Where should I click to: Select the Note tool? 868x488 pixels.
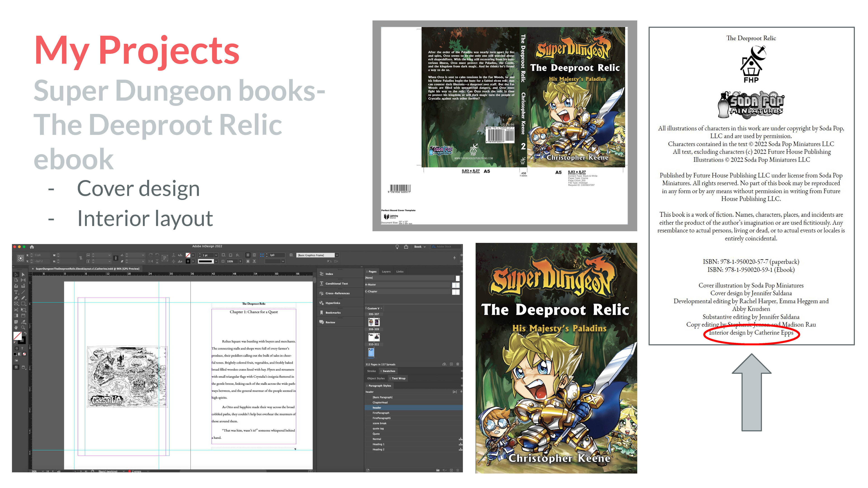16,322
